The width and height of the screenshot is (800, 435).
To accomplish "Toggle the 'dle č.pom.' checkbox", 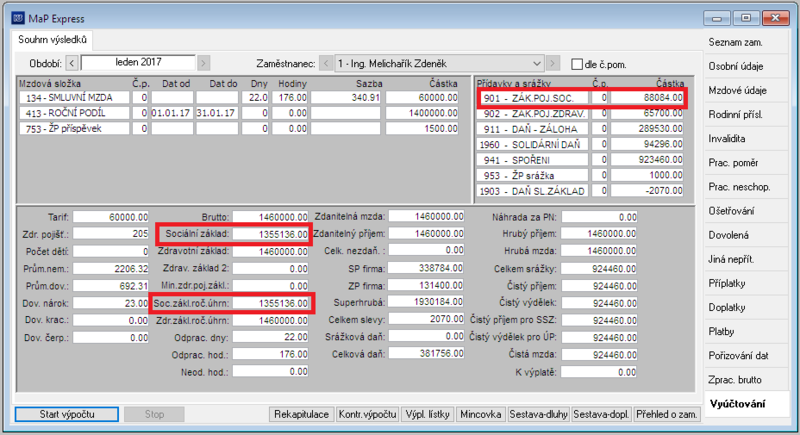I will click(577, 64).
